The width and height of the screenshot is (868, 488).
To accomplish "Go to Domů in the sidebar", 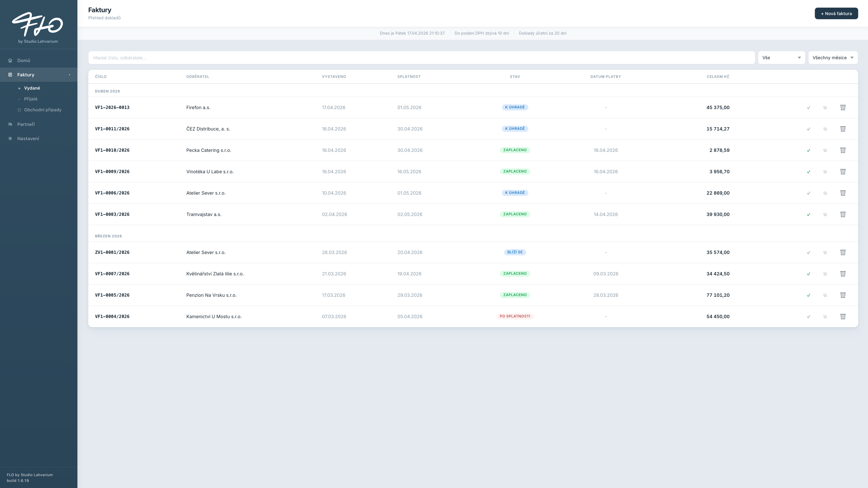I will tap(24, 61).
